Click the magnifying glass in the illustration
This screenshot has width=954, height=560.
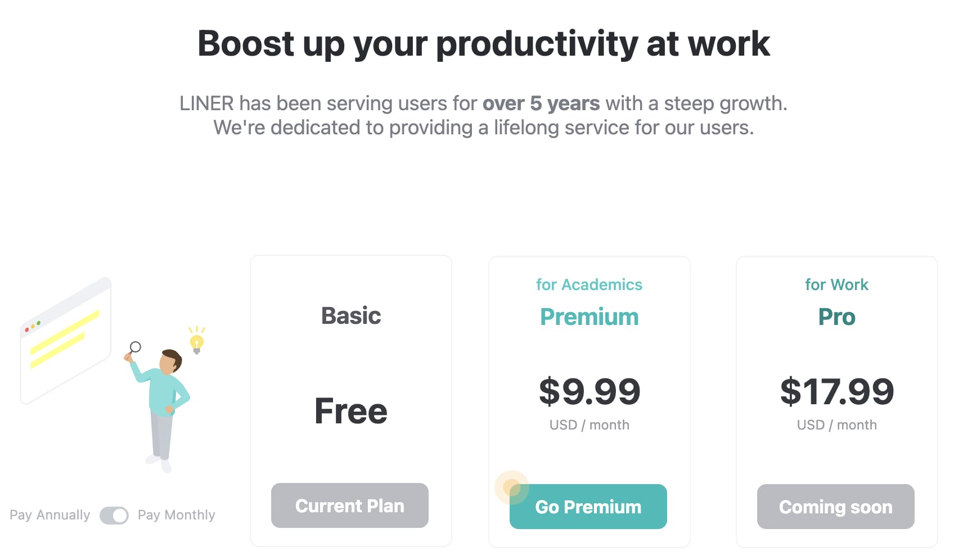click(x=134, y=349)
